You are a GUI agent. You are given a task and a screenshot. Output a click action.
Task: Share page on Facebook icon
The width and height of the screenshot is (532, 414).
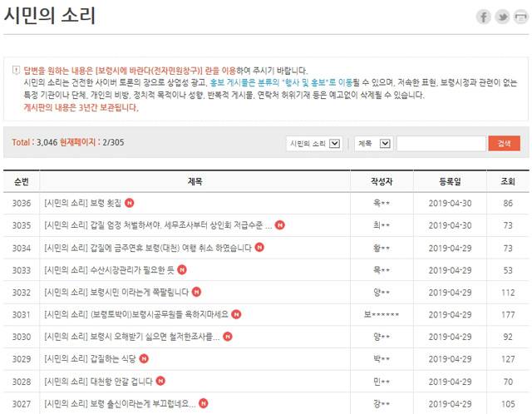(484, 17)
